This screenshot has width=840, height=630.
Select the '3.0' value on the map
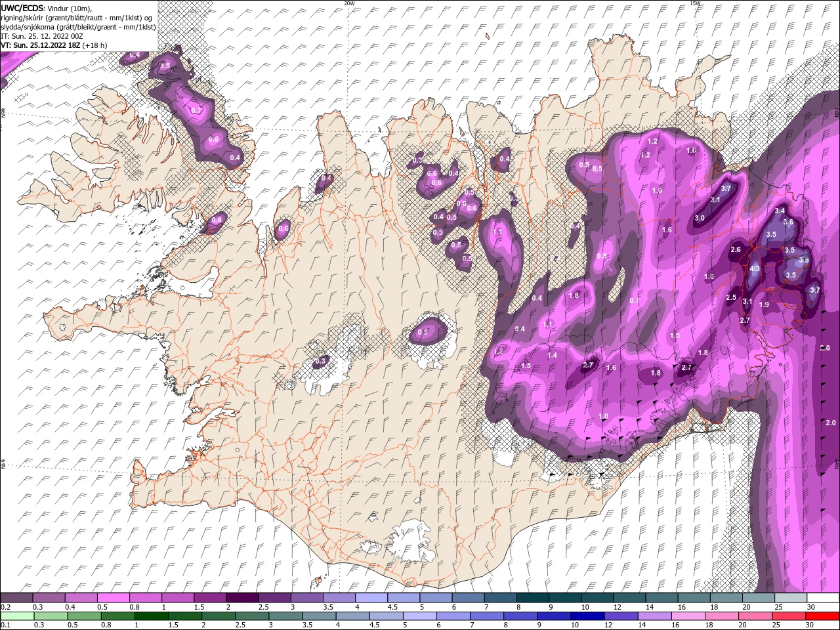click(x=700, y=219)
